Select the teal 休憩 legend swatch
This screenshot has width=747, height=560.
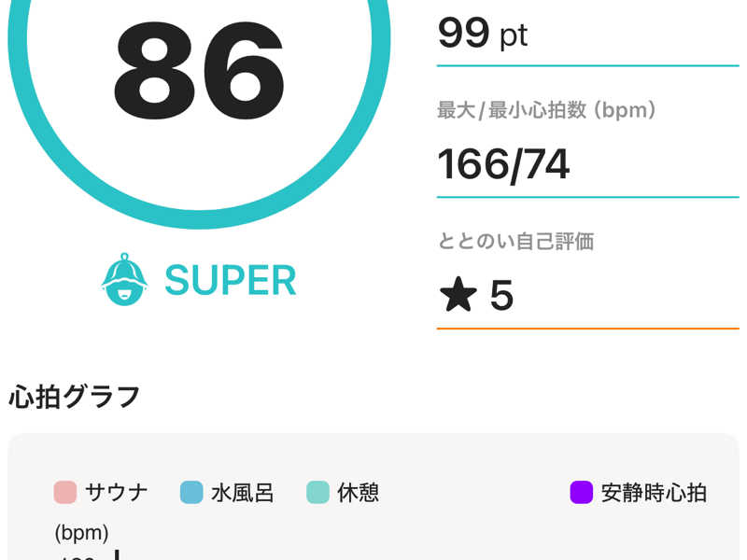point(317,492)
